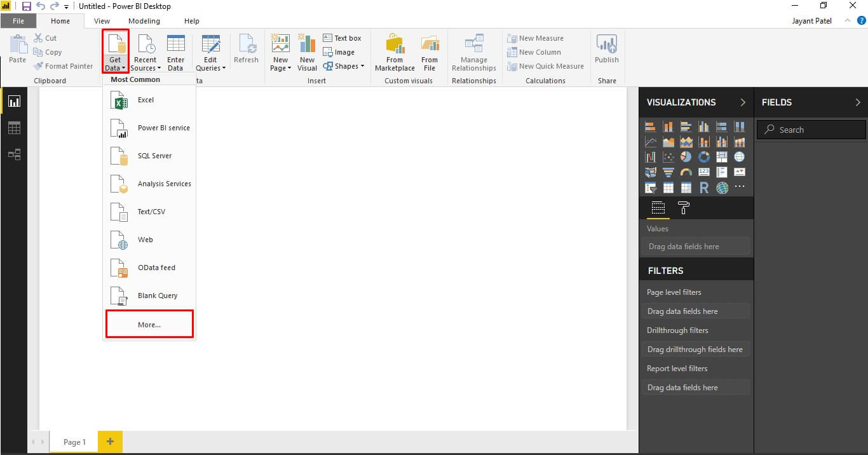The image size is (868, 455).
Task: Open the File menu
Action: 18,21
